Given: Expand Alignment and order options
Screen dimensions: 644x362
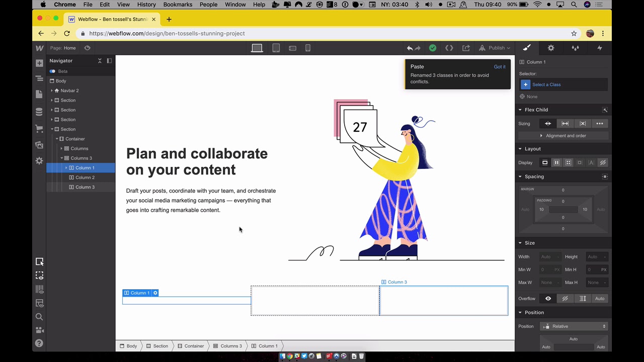Looking at the screenshot, I should pos(563,136).
